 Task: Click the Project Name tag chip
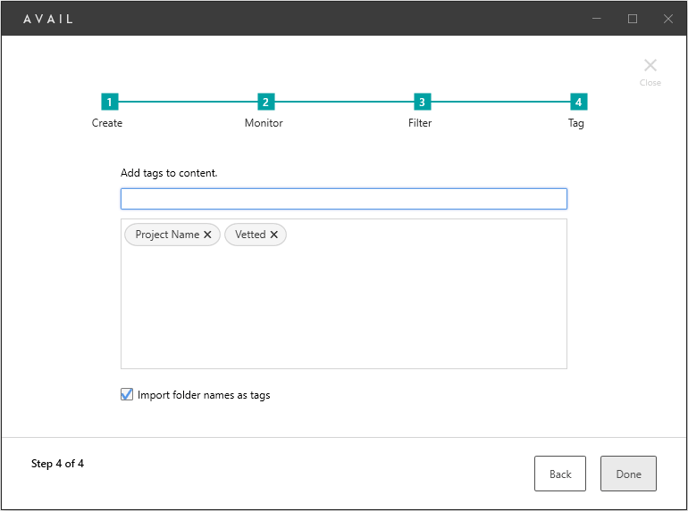pyautogui.click(x=167, y=235)
